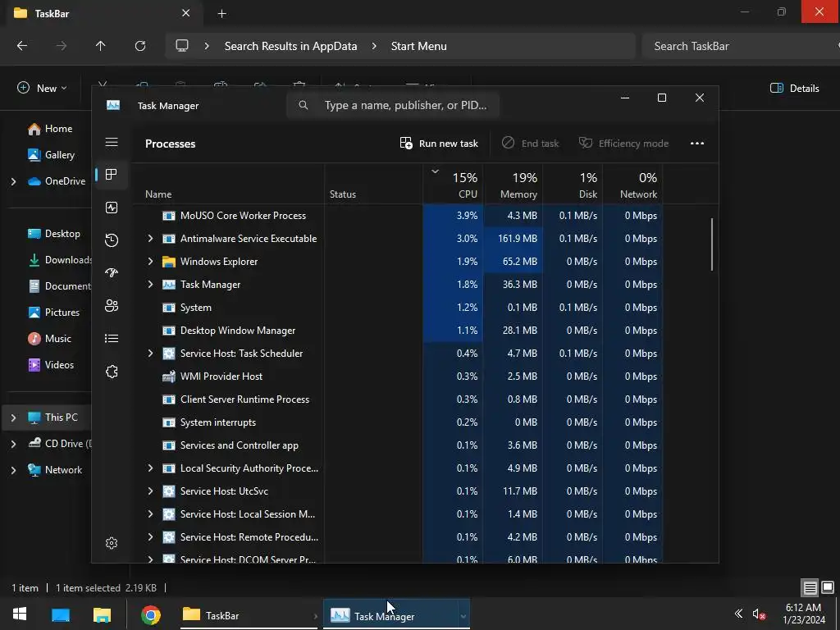Toggle the Details pane in File Explorer
The width and height of the screenshot is (840, 630).
click(794, 89)
